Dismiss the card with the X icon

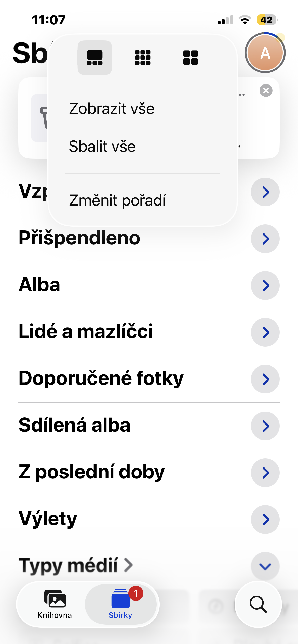266,91
